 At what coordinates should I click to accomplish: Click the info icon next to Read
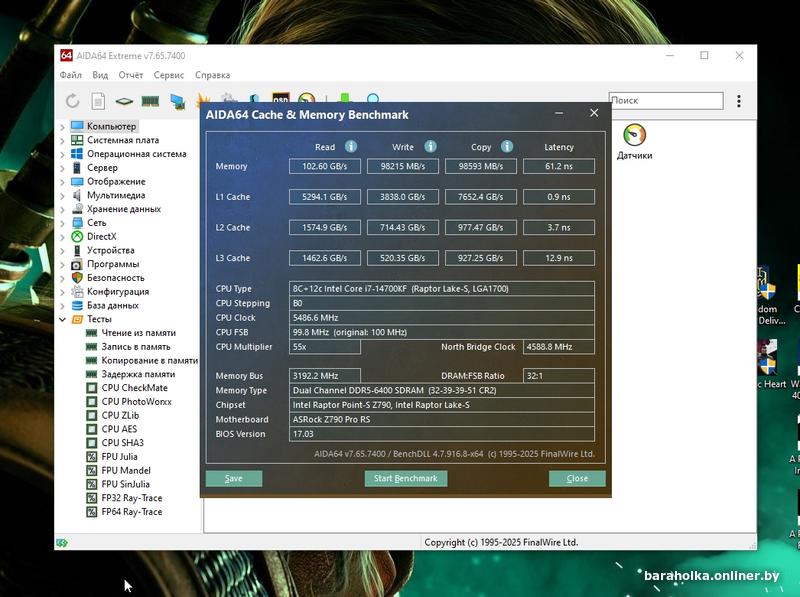351,146
